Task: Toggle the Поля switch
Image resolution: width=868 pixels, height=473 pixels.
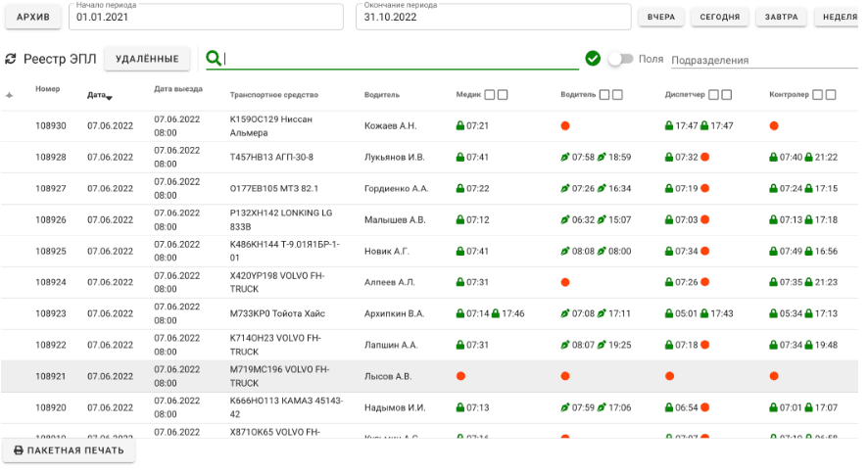Action: click(x=620, y=59)
